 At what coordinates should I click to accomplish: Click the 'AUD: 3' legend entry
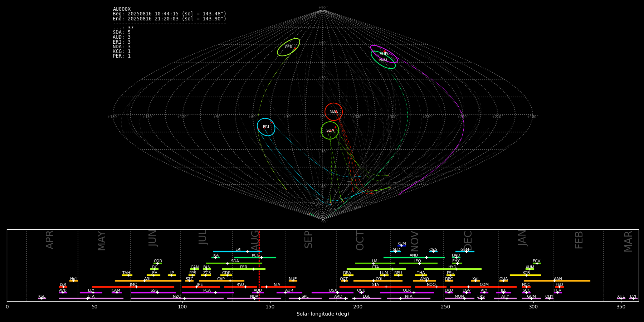click(122, 37)
